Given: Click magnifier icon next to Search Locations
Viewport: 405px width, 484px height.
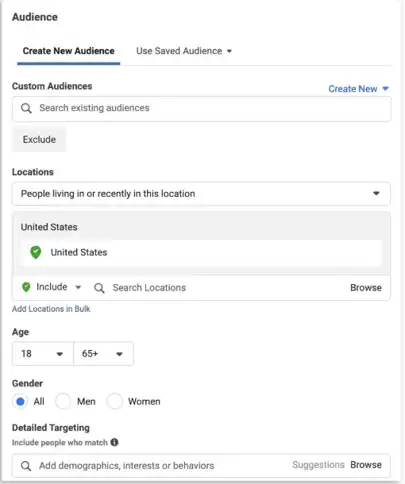Looking at the screenshot, I should click(x=99, y=288).
